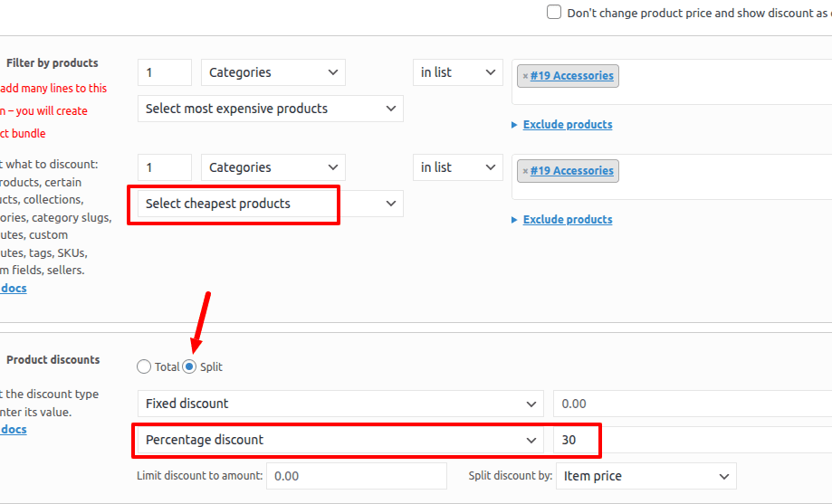The height and width of the screenshot is (504, 832).
Task: Open first 'in list' condition dropdown
Action: (457, 72)
